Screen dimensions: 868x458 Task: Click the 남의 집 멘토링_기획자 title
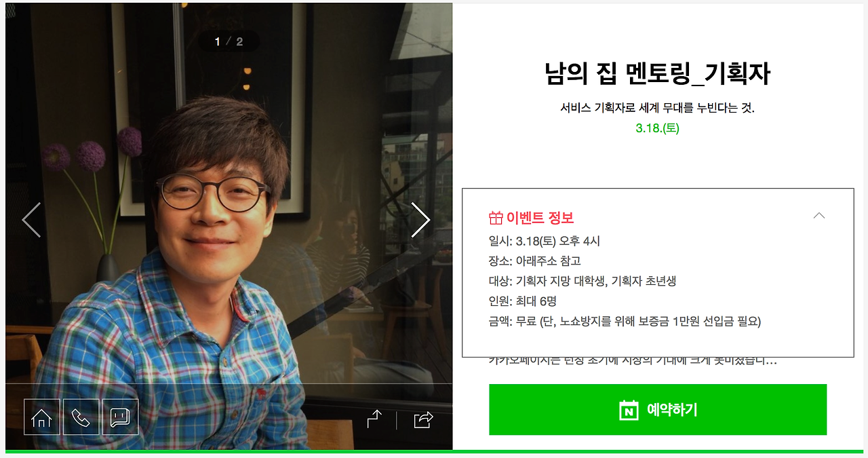pos(658,73)
